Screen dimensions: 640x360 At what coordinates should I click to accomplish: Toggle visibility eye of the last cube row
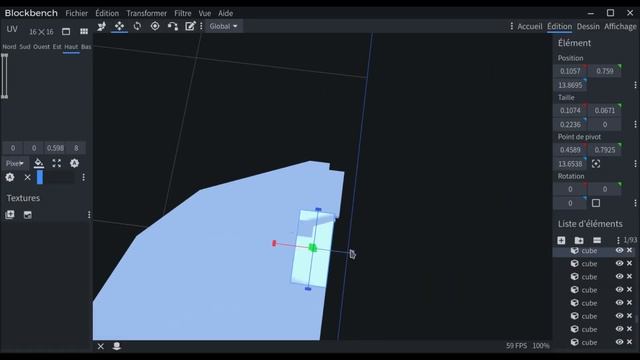point(619,342)
